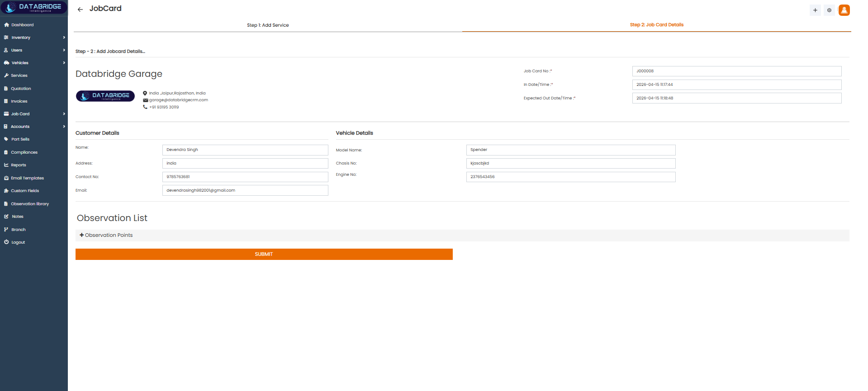Click the Part Sells tag icon

click(6, 139)
